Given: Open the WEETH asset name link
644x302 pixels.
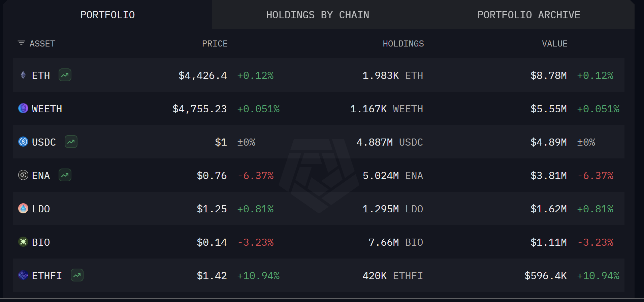Looking at the screenshot, I should pyautogui.click(x=47, y=109).
